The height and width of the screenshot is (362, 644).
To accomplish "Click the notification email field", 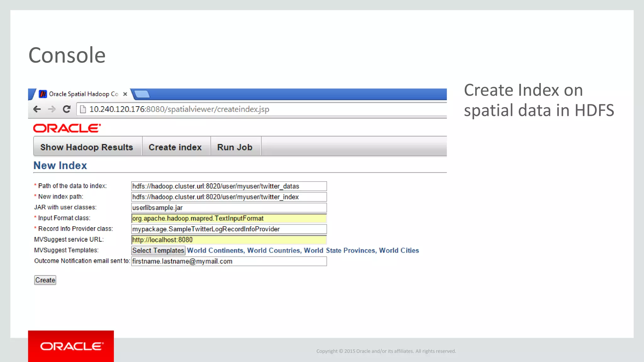I will pos(229,261).
